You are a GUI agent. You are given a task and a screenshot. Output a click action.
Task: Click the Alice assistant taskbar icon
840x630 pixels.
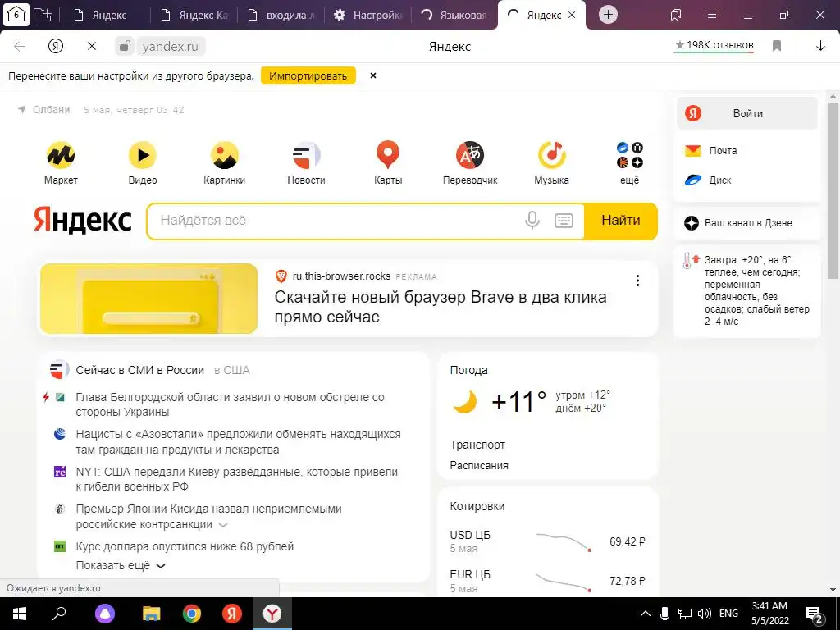pyautogui.click(x=105, y=614)
